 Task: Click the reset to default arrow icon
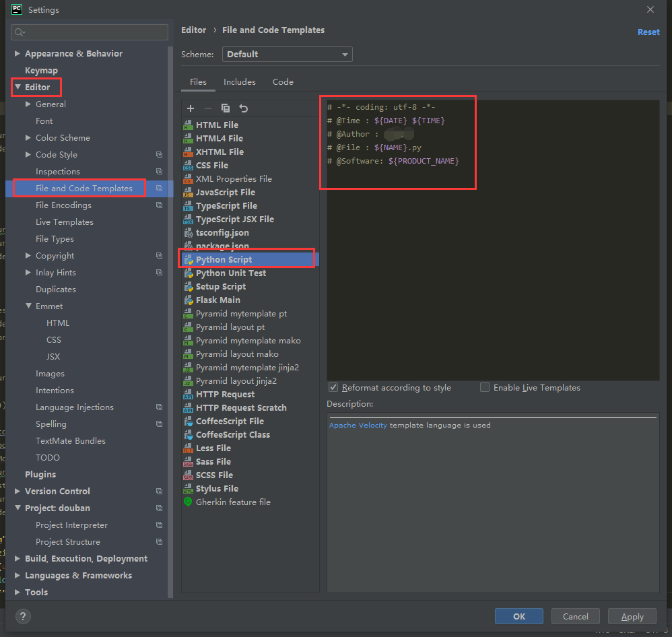click(x=244, y=108)
